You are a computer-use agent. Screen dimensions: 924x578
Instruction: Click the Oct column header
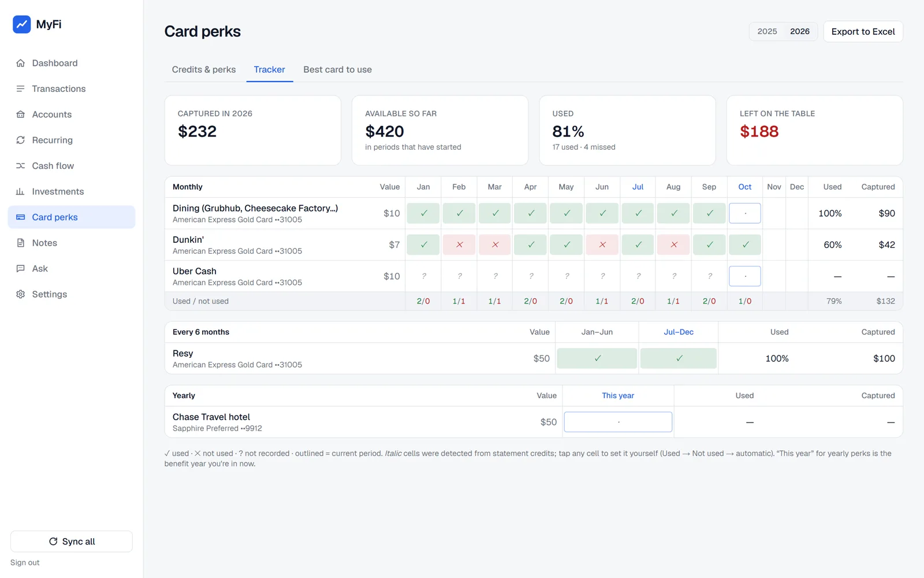[x=745, y=187]
